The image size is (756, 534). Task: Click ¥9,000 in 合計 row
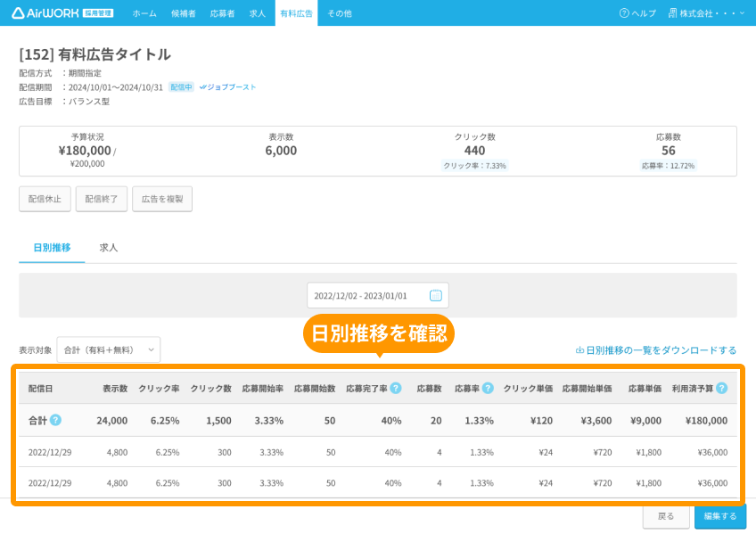click(645, 421)
